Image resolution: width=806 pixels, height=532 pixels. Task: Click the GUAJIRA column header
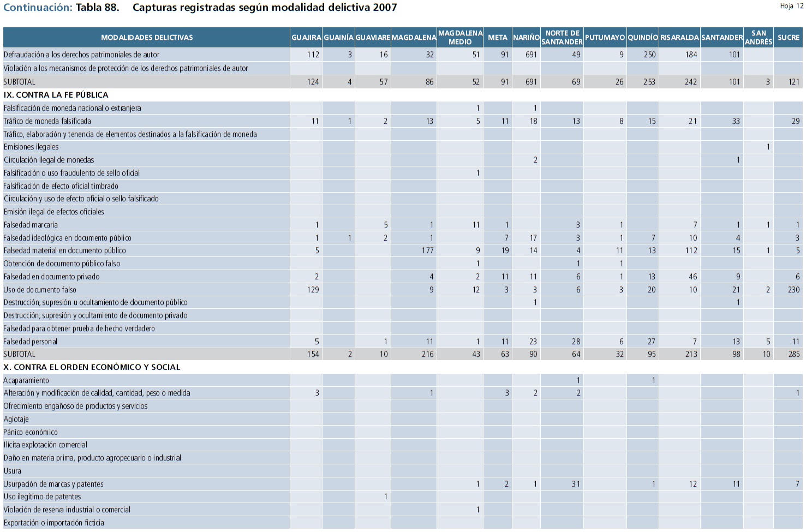306,38
